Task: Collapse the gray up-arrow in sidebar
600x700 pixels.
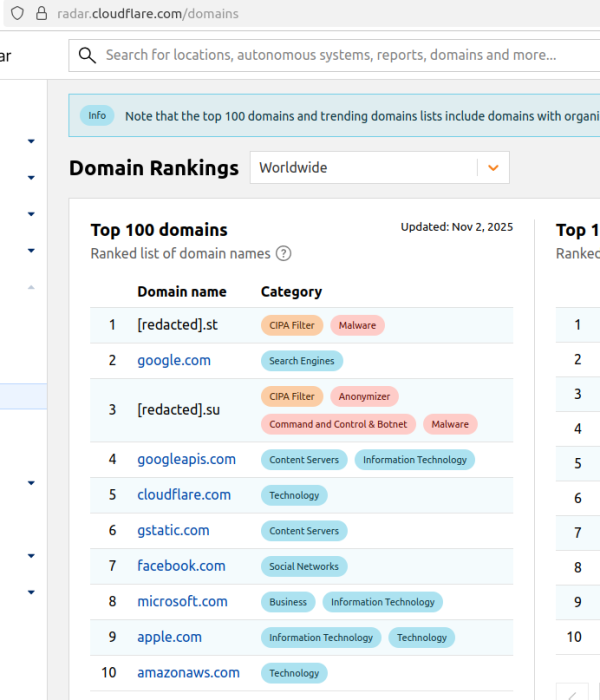Action: coord(31,287)
